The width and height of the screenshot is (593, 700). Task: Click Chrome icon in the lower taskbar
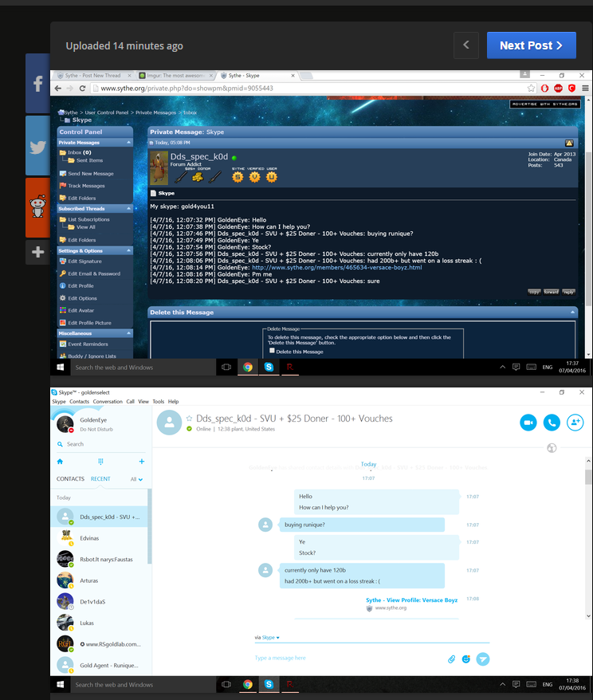point(248,684)
